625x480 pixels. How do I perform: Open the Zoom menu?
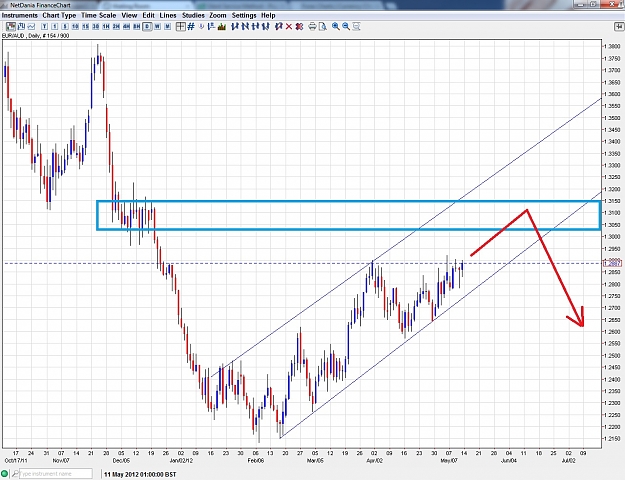218,16
